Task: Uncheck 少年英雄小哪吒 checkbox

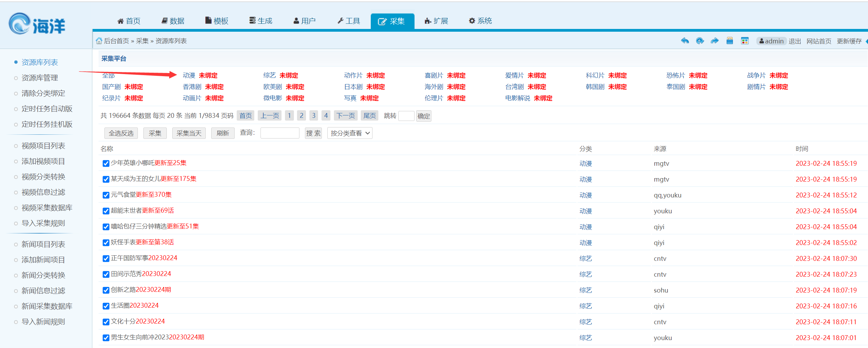Action: [106, 163]
